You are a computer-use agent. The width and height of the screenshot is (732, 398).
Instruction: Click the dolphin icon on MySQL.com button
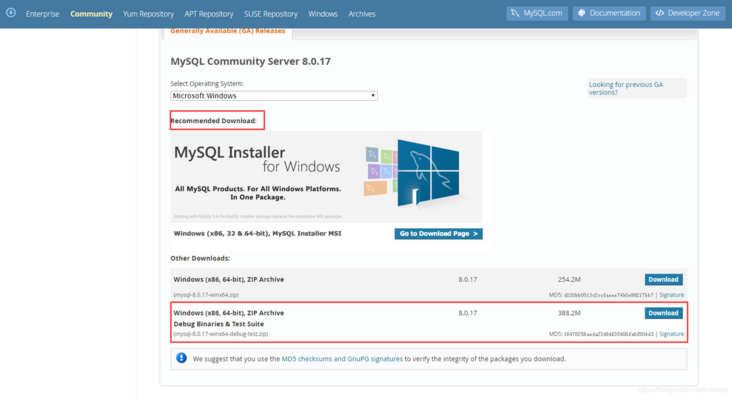point(515,13)
